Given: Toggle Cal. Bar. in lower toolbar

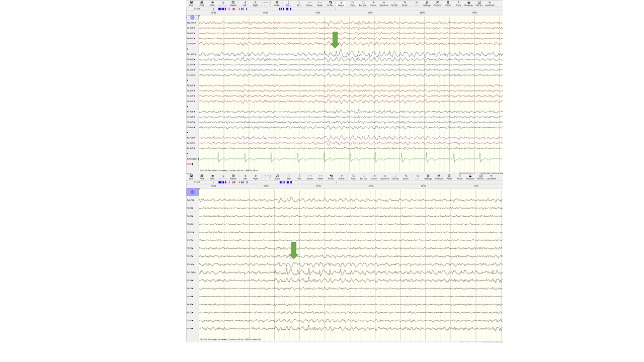Looking at the screenshot, I should pyautogui.click(x=395, y=177).
